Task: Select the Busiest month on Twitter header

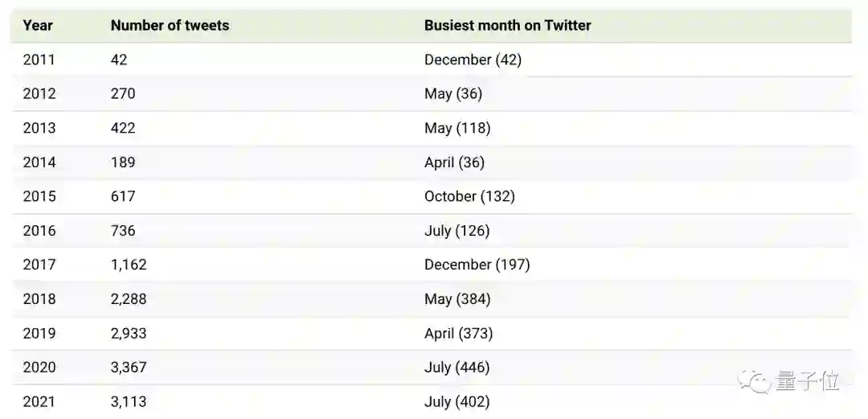Action: [x=507, y=25]
